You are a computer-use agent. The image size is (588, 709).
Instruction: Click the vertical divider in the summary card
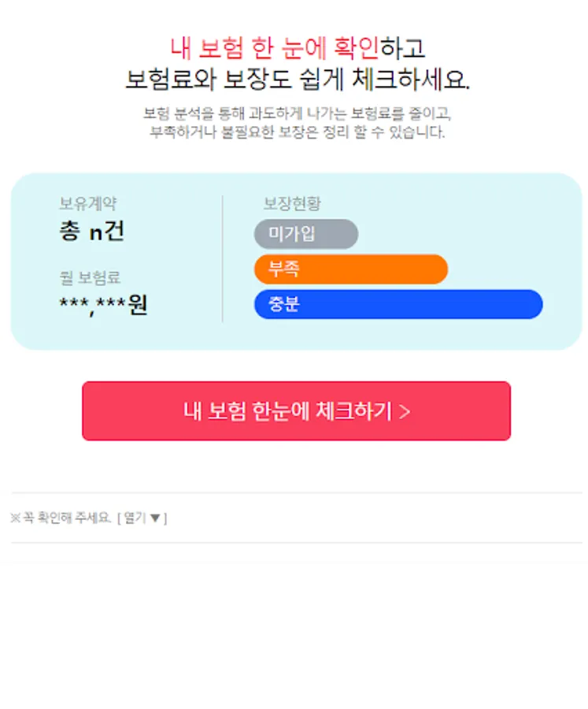point(223,258)
